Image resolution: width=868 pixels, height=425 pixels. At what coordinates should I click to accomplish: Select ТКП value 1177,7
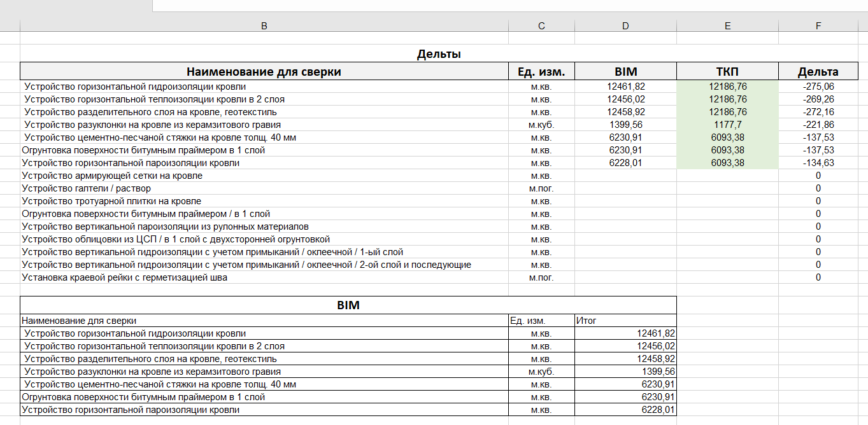pyautogui.click(x=727, y=125)
